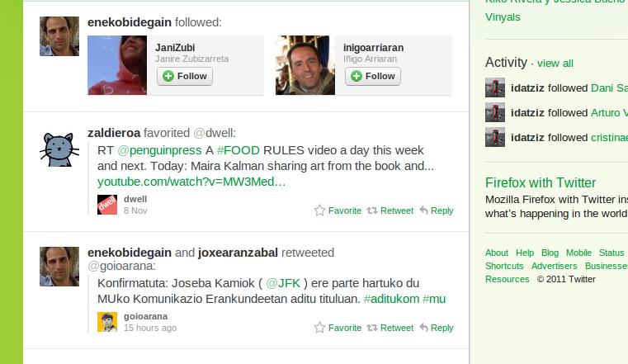The height and width of the screenshot is (364, 628).
Task: Go to the About footer link
Action: point(497,253)
